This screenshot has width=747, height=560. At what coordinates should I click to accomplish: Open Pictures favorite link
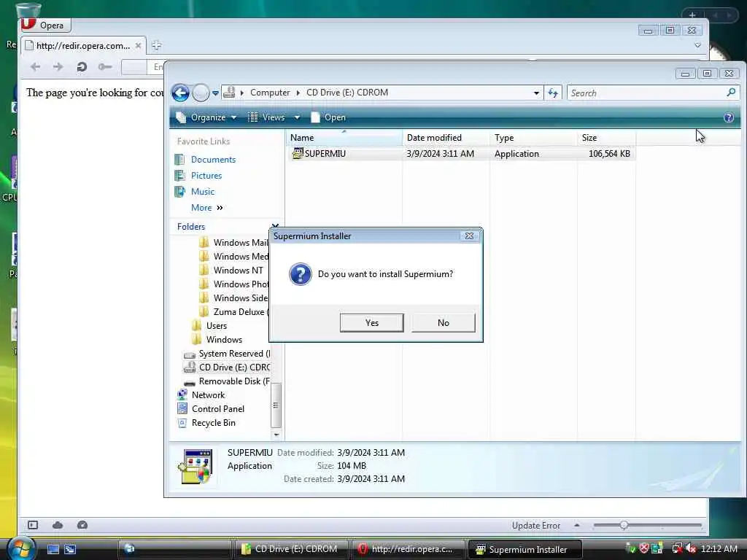pos(206,176)
